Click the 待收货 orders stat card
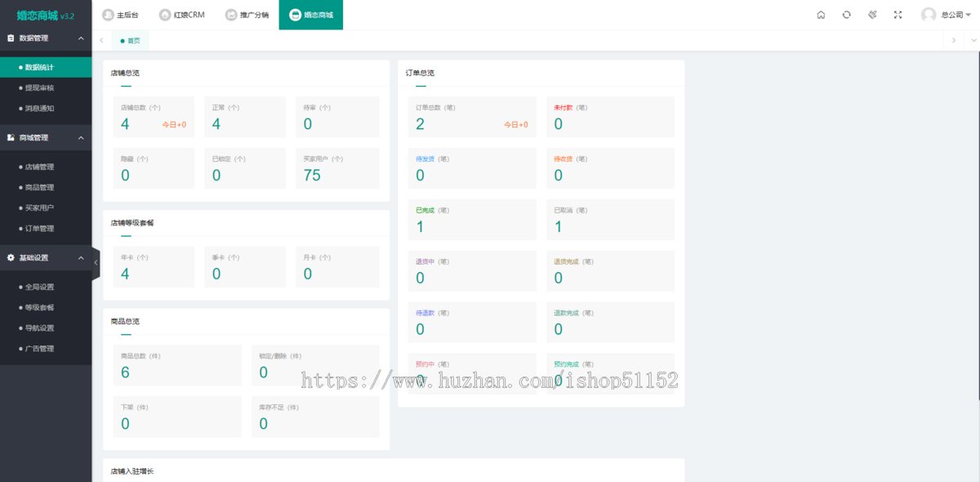 (610, 168)
